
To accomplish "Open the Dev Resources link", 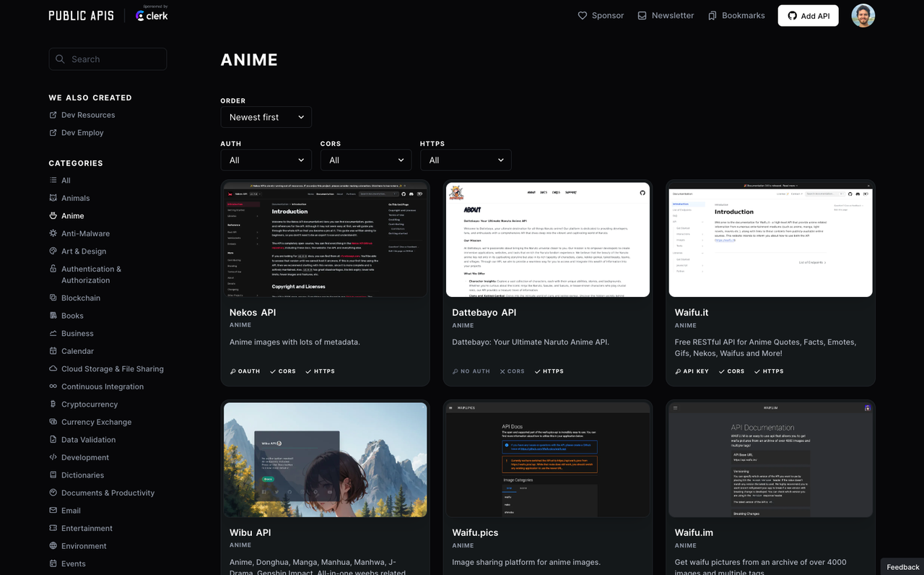I will (x=87, y=115).
